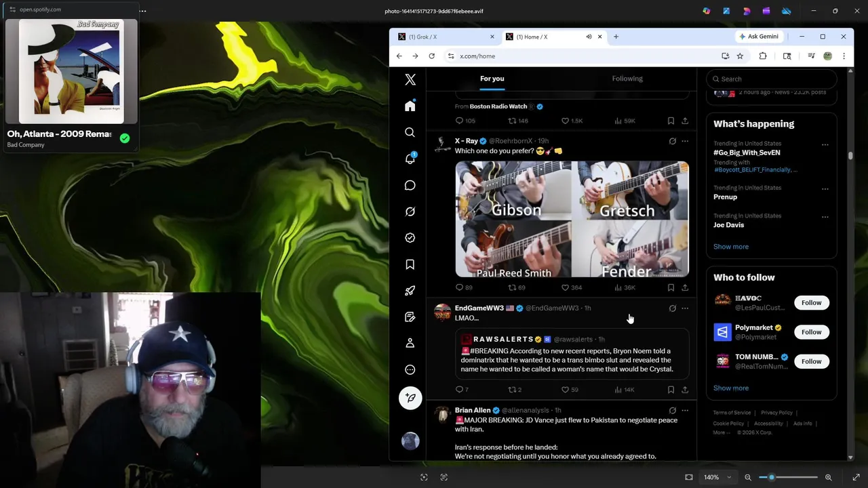The width and height of the screenshot is (868, 488).
Task: Open a new browser tab
Action: pos(616,37)
